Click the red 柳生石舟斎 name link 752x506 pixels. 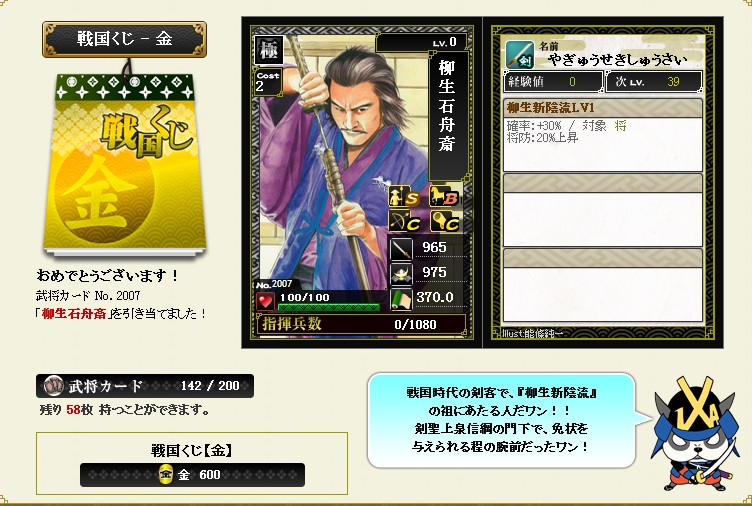point(74,314)
